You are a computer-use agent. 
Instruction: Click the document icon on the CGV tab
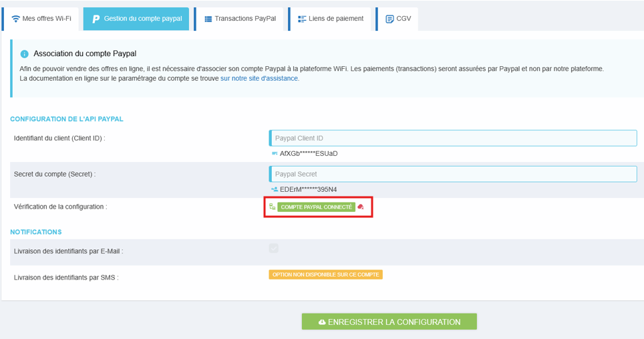389,19
